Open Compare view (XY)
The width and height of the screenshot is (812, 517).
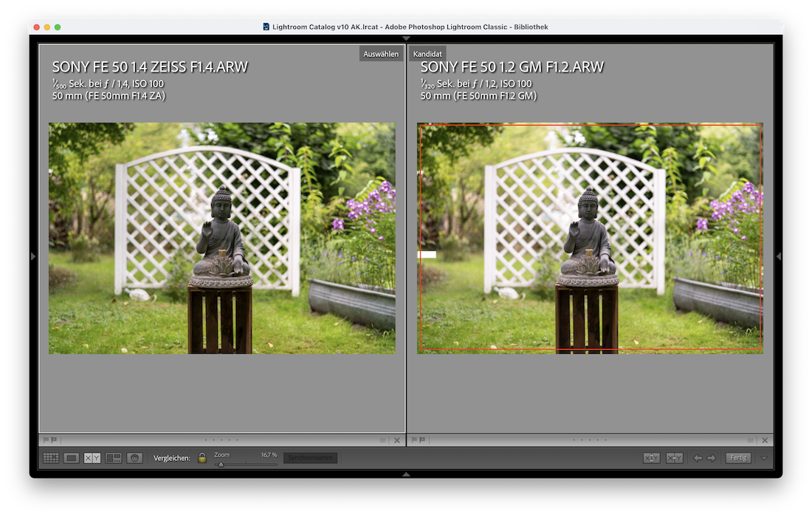point(92,457)
